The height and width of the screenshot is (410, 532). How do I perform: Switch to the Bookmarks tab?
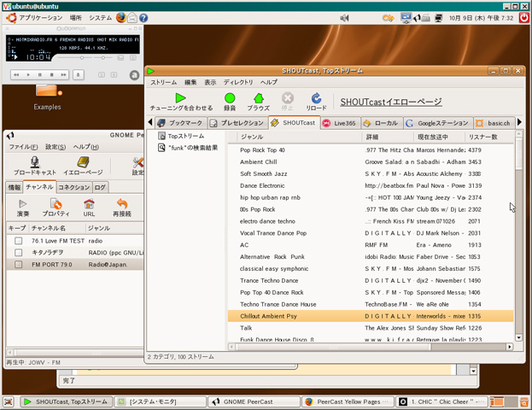(180, 123)
